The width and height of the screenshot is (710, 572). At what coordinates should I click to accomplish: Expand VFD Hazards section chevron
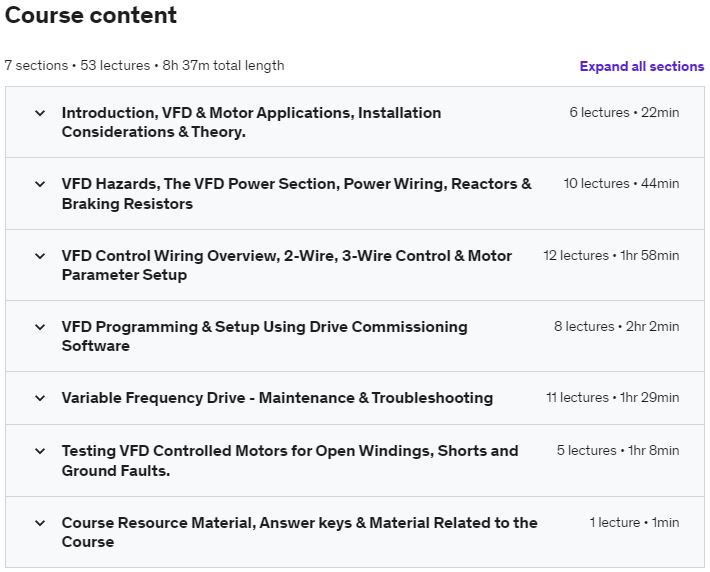(40, 184)
